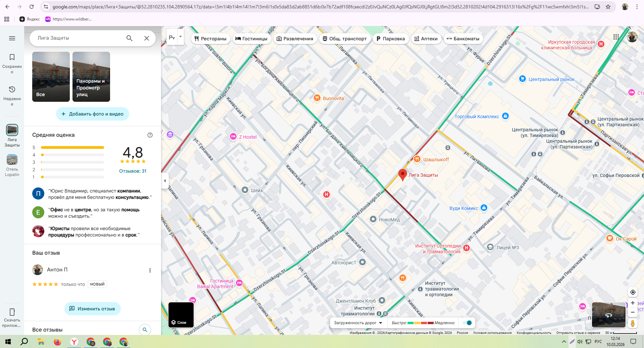This screenshot has height=348, width=644.
Task: Open Yandex Browser from the taskbar
Action: [x=74, y=342]
